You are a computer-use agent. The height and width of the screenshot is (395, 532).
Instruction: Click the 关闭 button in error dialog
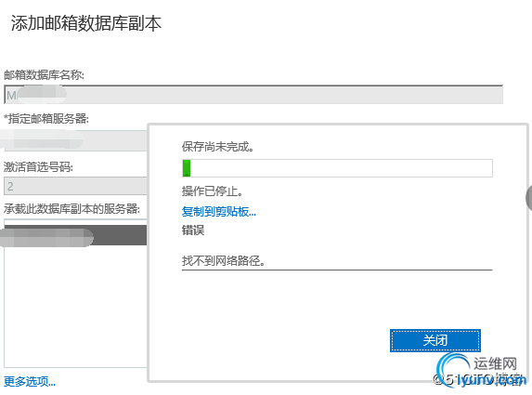coord(435,340)
